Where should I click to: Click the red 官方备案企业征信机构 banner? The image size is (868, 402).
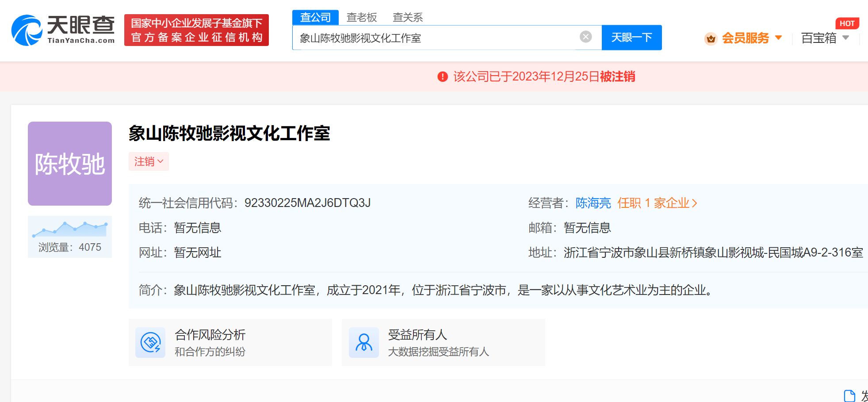point(196,30)
